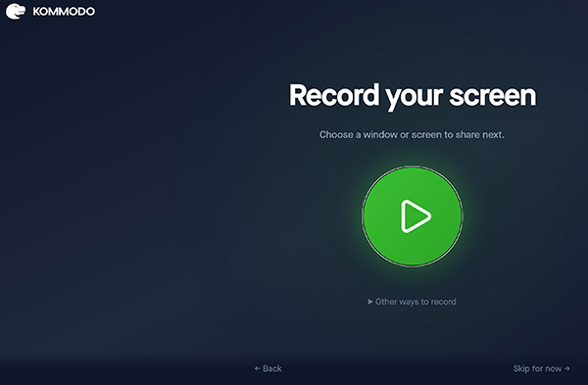Click the right arrow after Skip for now

[x=567, y=369]
